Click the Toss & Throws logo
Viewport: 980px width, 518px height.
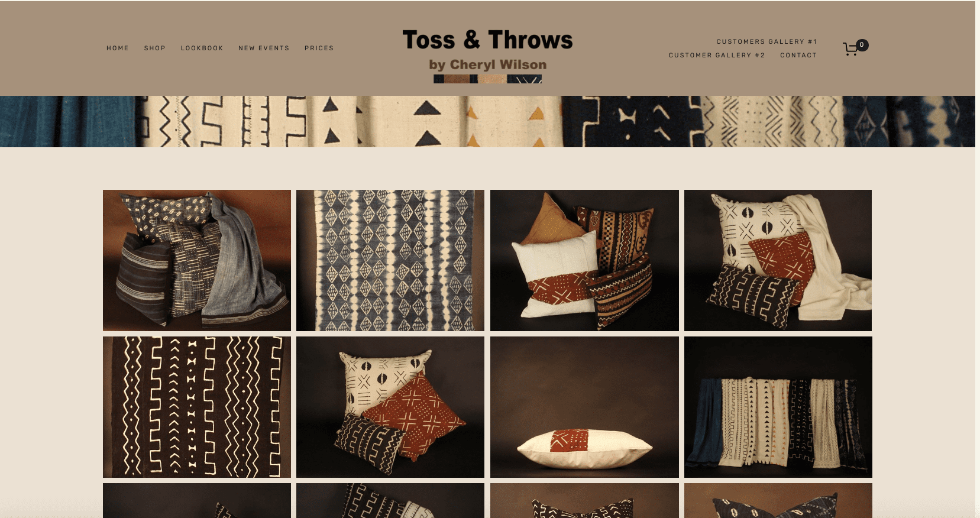coord(487,54)
